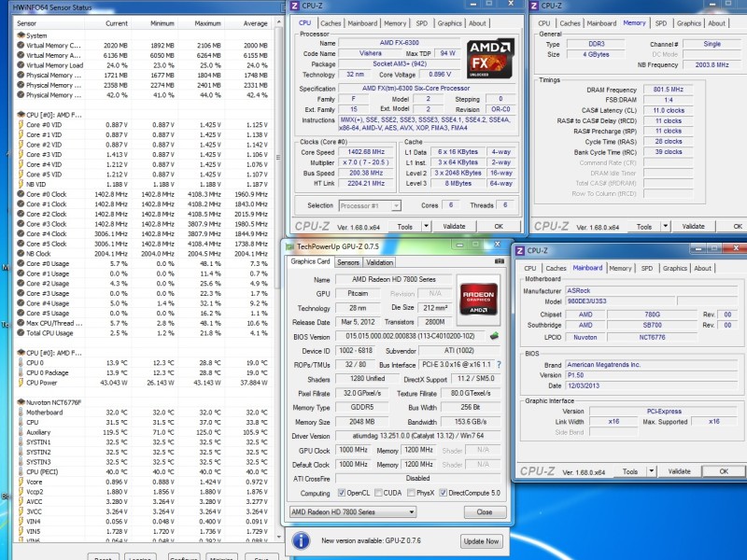Click the Core #0 VID voltage icon
This screenshot has height=560, width=747.
point(21,125)
